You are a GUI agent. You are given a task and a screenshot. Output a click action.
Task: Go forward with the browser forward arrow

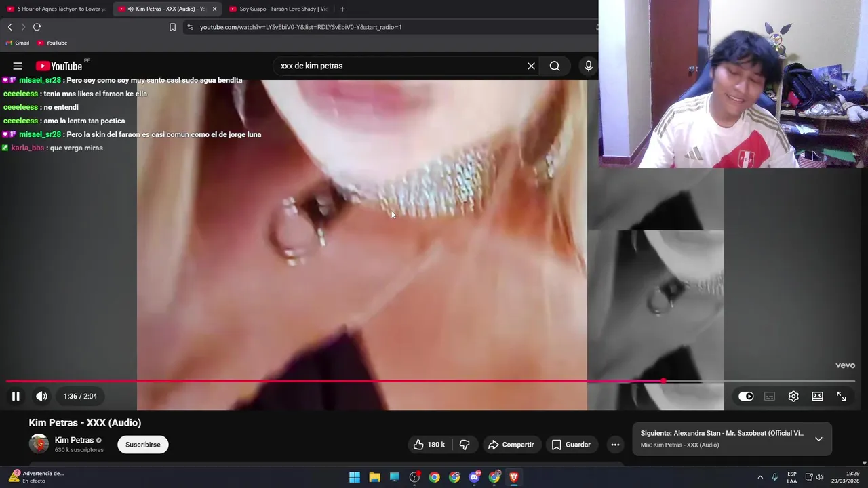point(23,27)
